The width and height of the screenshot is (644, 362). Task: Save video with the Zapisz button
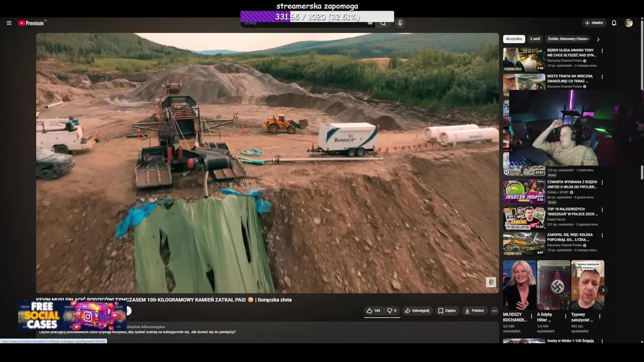[447, 311]
